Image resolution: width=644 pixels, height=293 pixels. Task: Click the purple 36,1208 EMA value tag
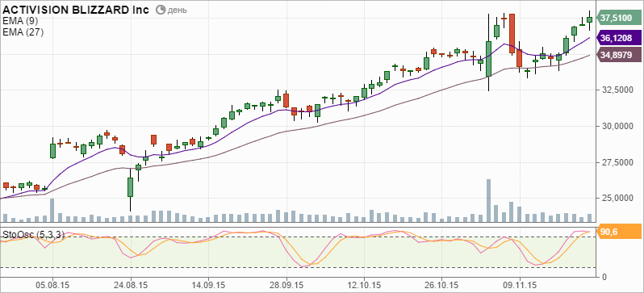pos(620,39)
